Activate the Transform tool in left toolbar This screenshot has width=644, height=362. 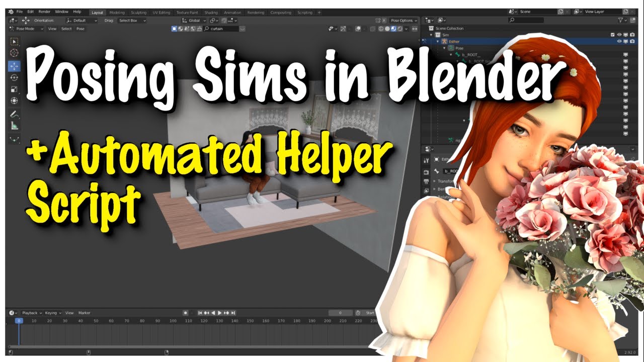(14, 101)
